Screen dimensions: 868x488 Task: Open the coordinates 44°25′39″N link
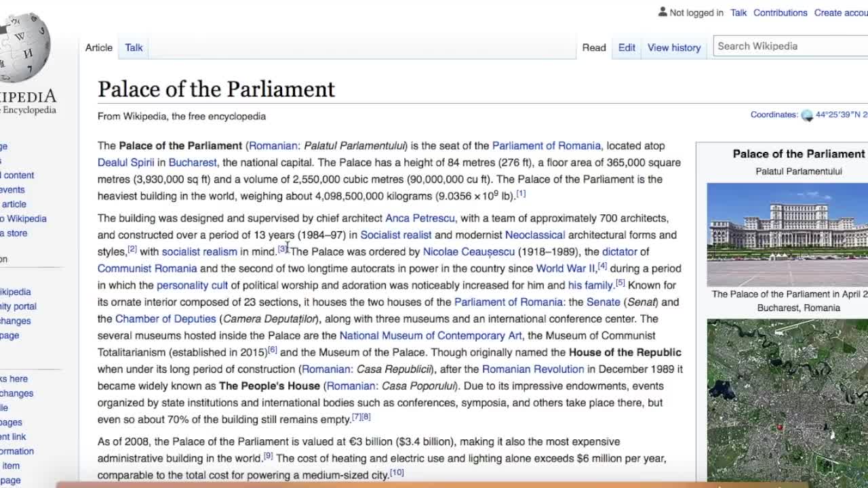pos(842,115)
